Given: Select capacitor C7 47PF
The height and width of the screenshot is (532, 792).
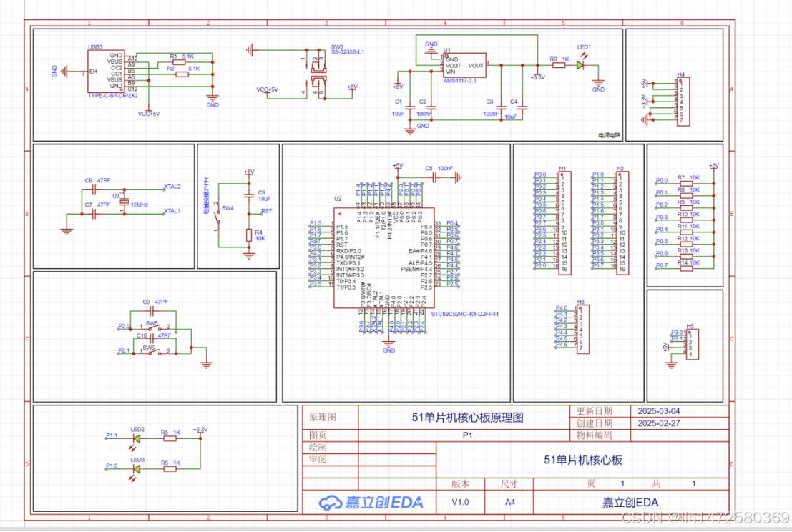Looking at the screenshot, I should point(94,214).
